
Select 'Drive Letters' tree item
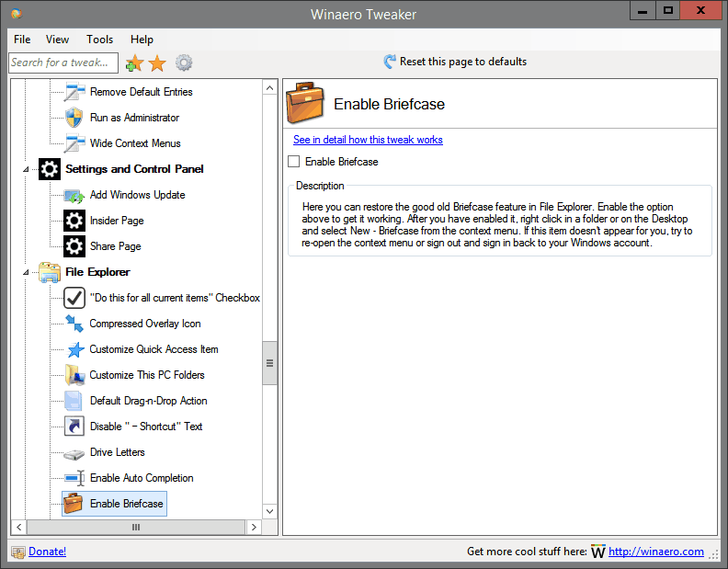coord(118,452)
